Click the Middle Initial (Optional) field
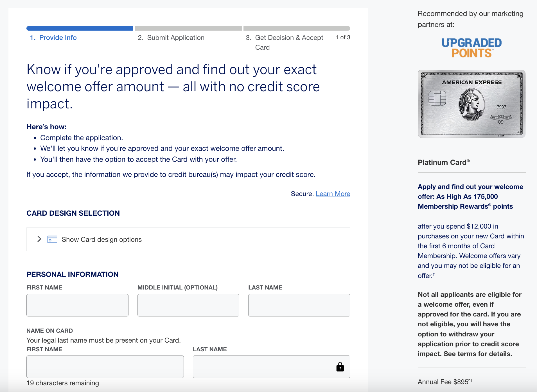The height and width of the screenshot is (392, 537). (188, 305)
